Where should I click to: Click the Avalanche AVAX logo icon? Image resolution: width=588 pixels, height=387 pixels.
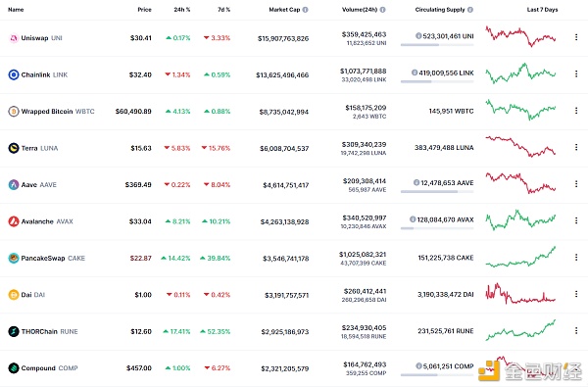click(14, 221)
